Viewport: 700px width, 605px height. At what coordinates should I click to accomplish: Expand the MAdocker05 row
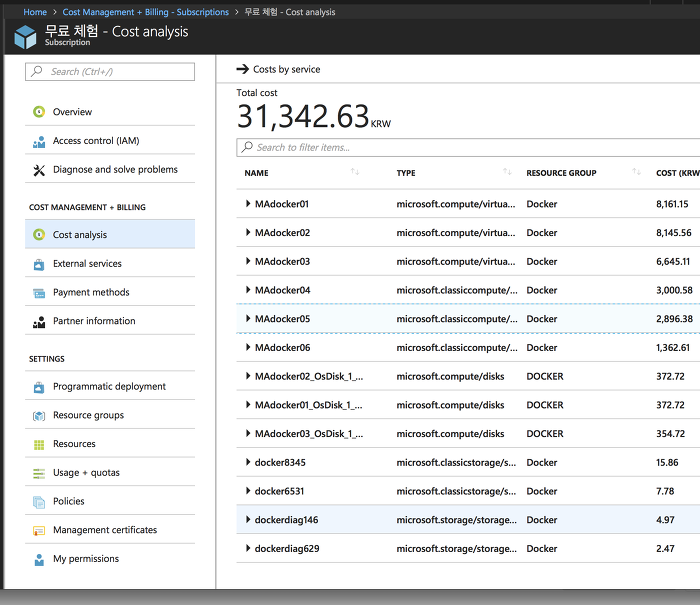coord(248,318)
